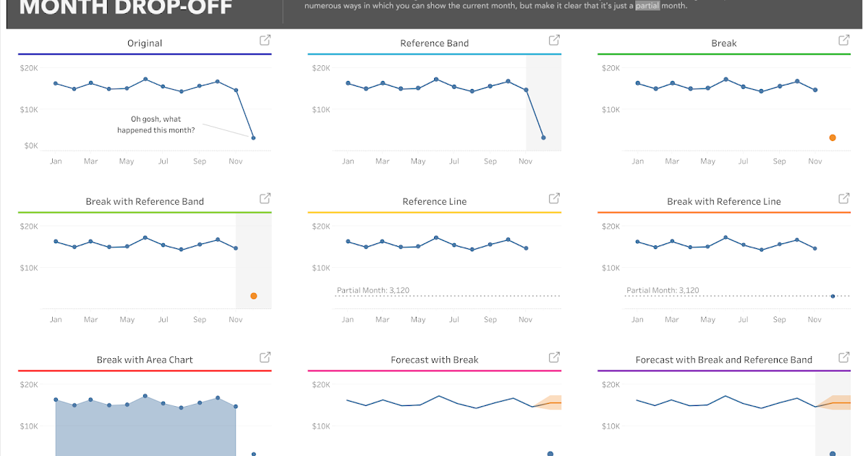Select the "Reference Band" chart title

[434, 43]
